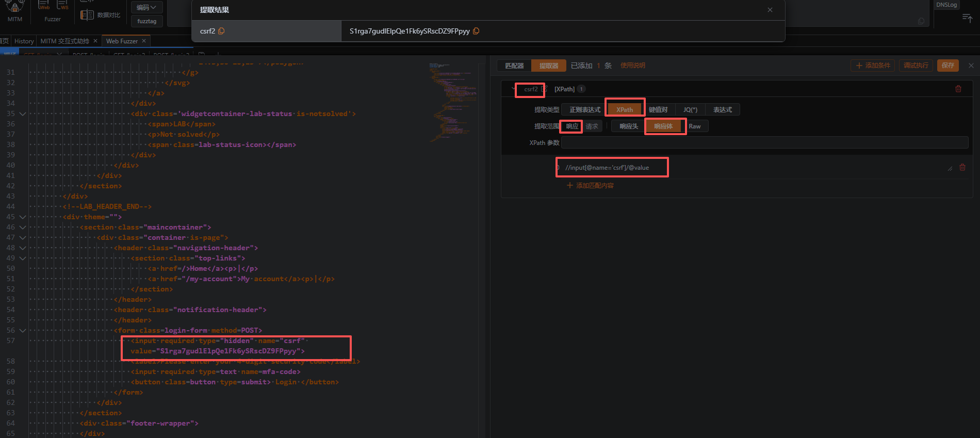Delete the csrf2 extractor rule
Screen dimensions: 980x438
958,89
